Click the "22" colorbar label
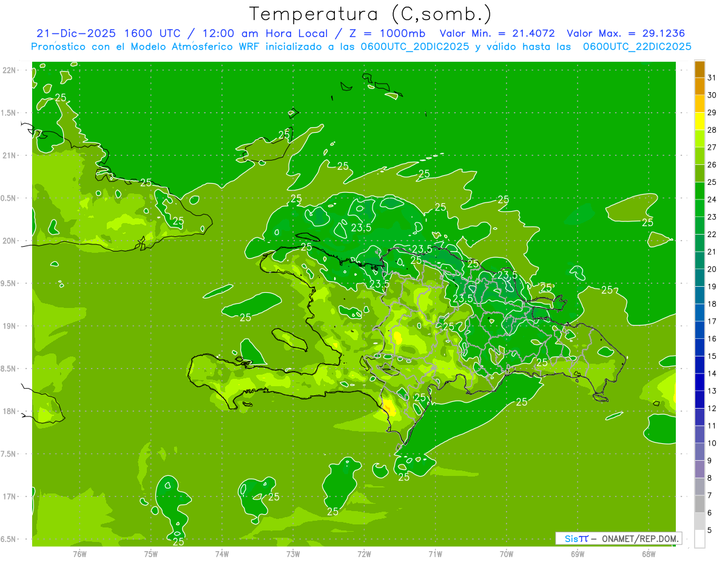728x562 pixels. (x=712, y=235)
